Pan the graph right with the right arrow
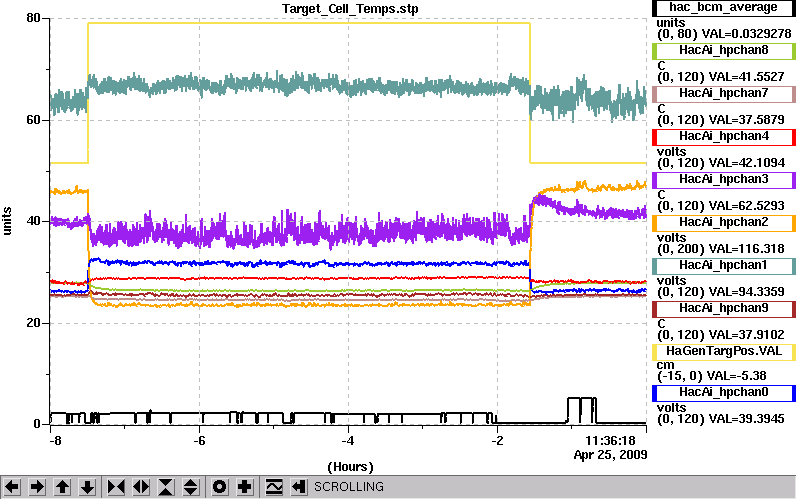The width and height of the screenshot is (796, 499). click(x=37, y=487)
